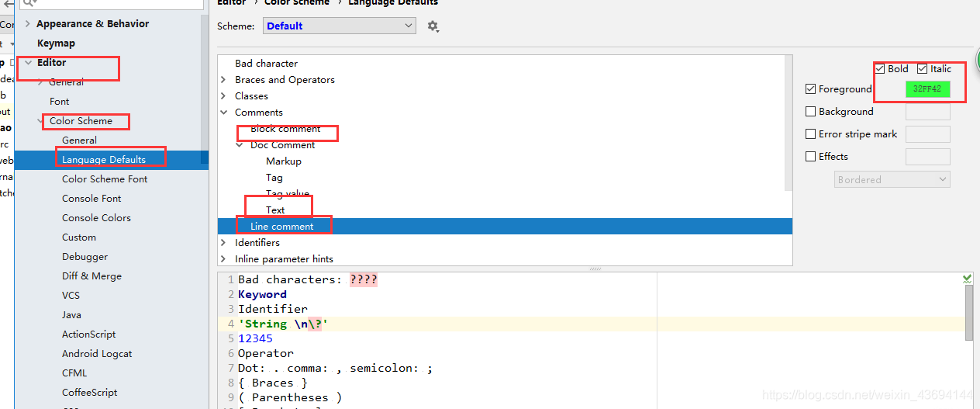The width and height of the screenshot is (980, 409).
Task: Collapse the Doc Comment node
Action: [240, 145]
